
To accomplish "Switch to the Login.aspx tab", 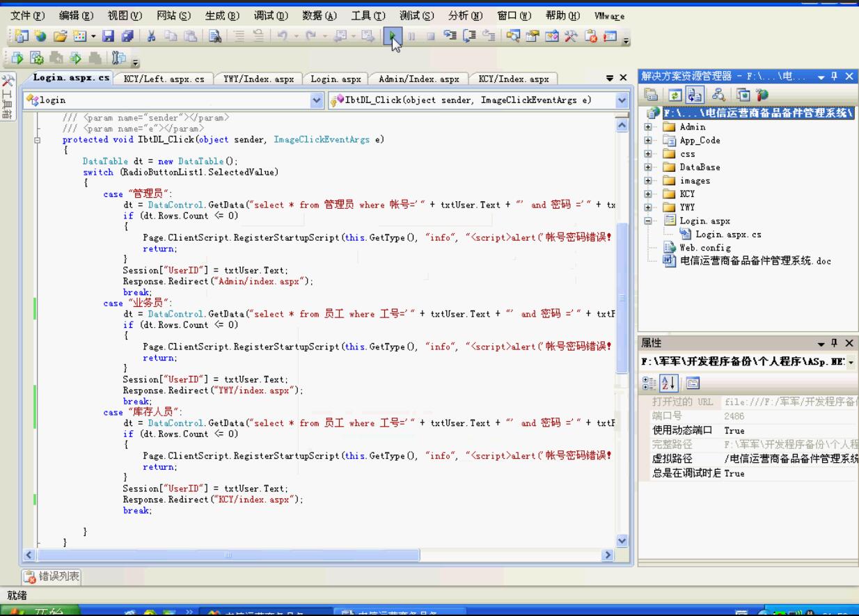I will click(336, 79).
